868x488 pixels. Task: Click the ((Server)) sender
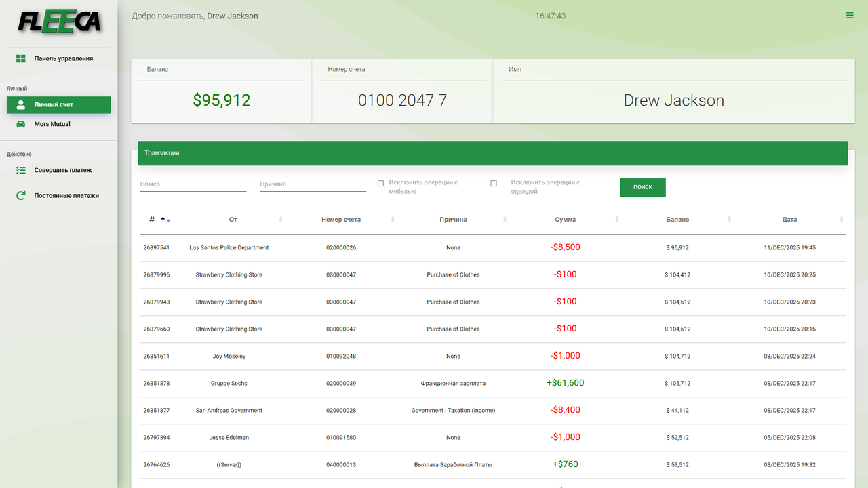(x=229, y=465)
